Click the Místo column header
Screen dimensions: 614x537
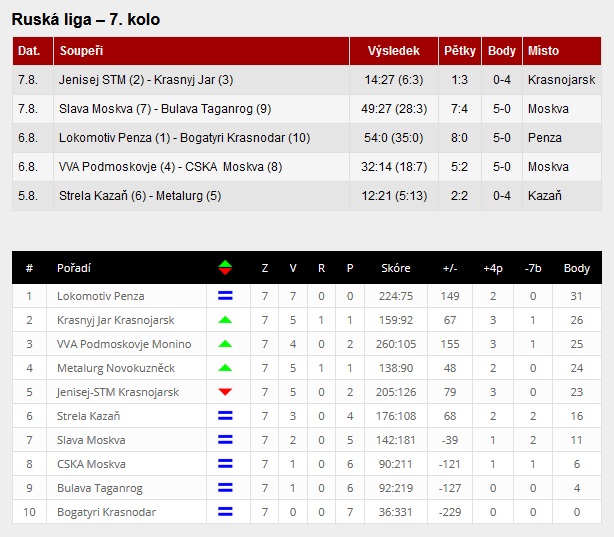click(x=543, y=51)
